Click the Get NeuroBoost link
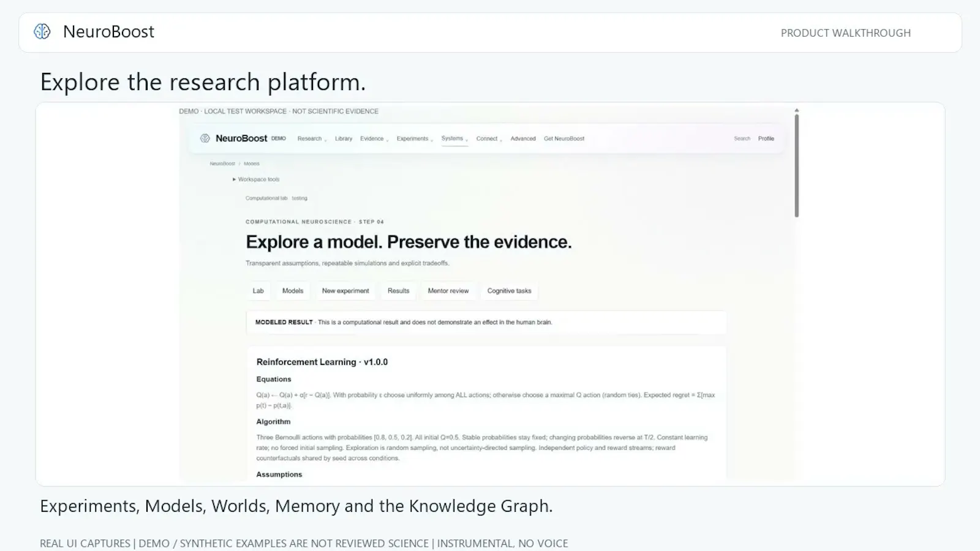Image resolution: width=980 pixels, height=551 pixels. (x=564, y=139)
